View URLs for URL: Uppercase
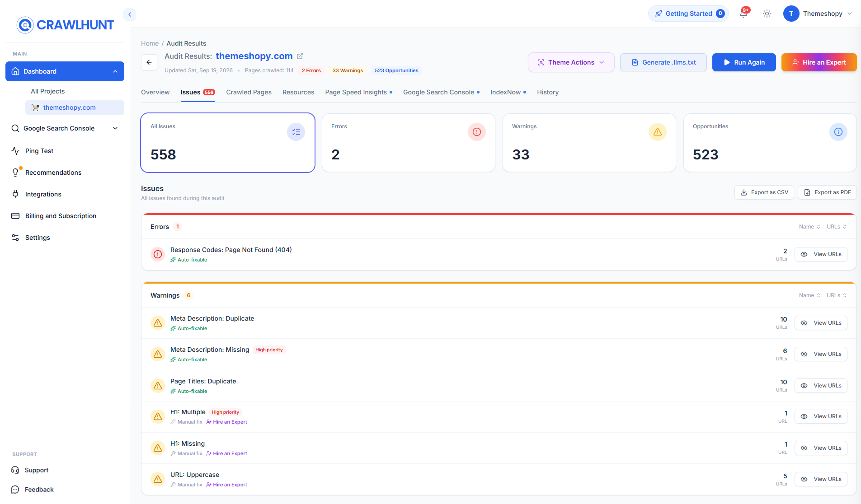 [x=821, y=479]
